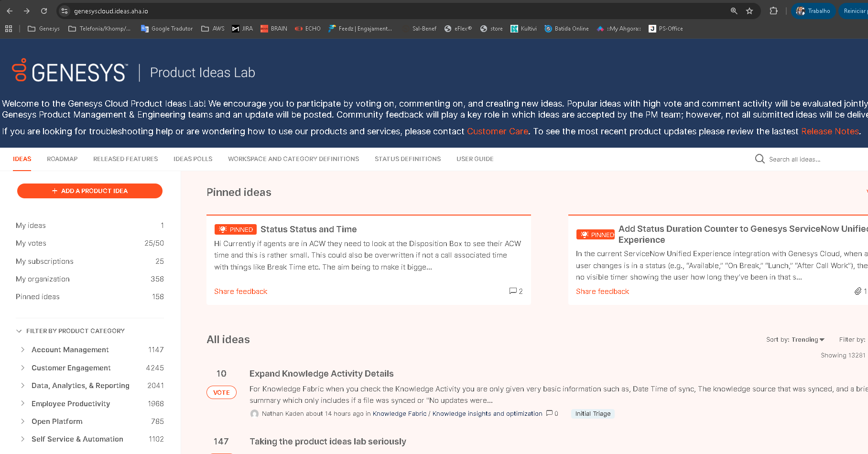Open idea Expand Knowledge Activity Details
Viewport: 868px width, 454px height.
pyautogui.click(x=322, y=374)
